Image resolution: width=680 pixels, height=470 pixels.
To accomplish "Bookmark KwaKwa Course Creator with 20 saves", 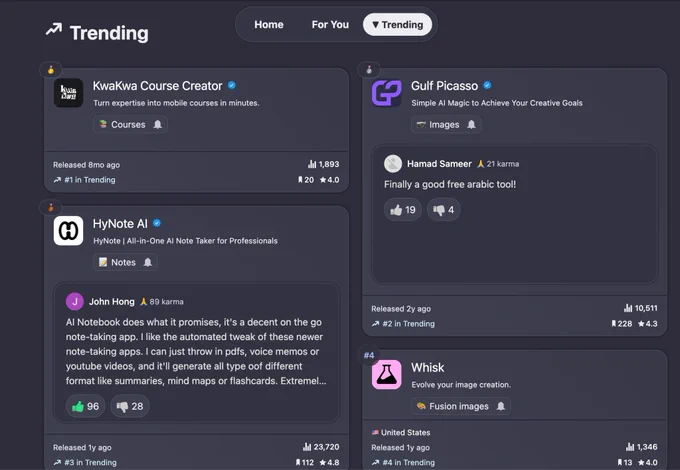I will click(306, 180).
